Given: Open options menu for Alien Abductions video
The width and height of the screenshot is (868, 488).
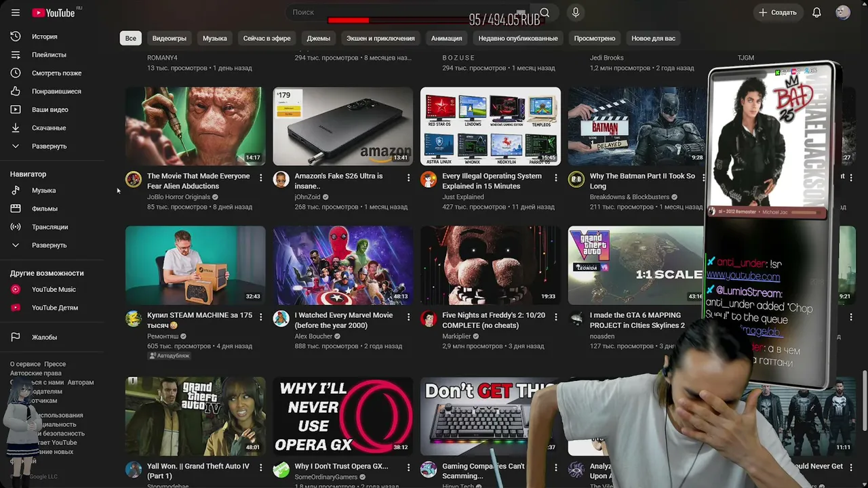Looking at the screenshot, I should [x=261, y=178].
